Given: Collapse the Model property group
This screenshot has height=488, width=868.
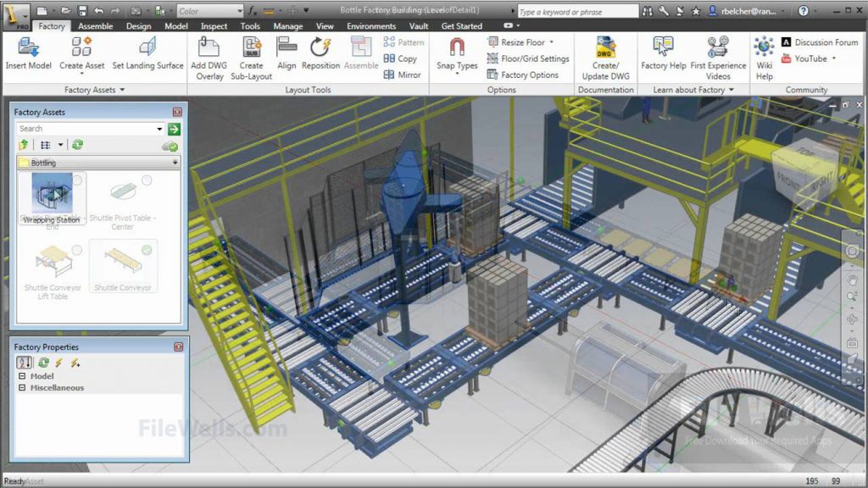Looking at the screenshot, I should pos(22,376).
